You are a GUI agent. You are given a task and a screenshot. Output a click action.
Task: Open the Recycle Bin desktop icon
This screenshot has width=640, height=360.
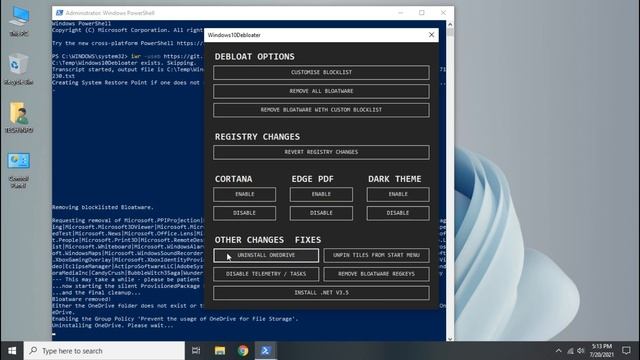coord(19,69)
